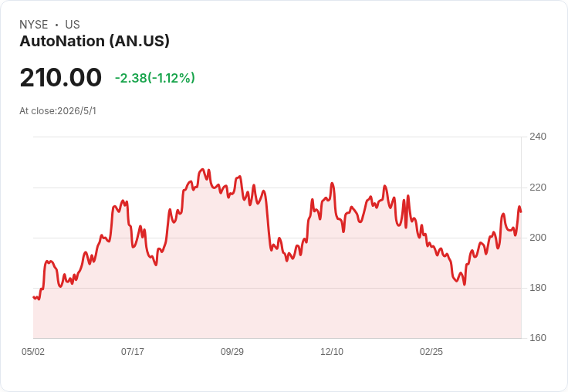Click the 160 y-axis label
This screenshot has height=392, width=568.
[538, 338]
